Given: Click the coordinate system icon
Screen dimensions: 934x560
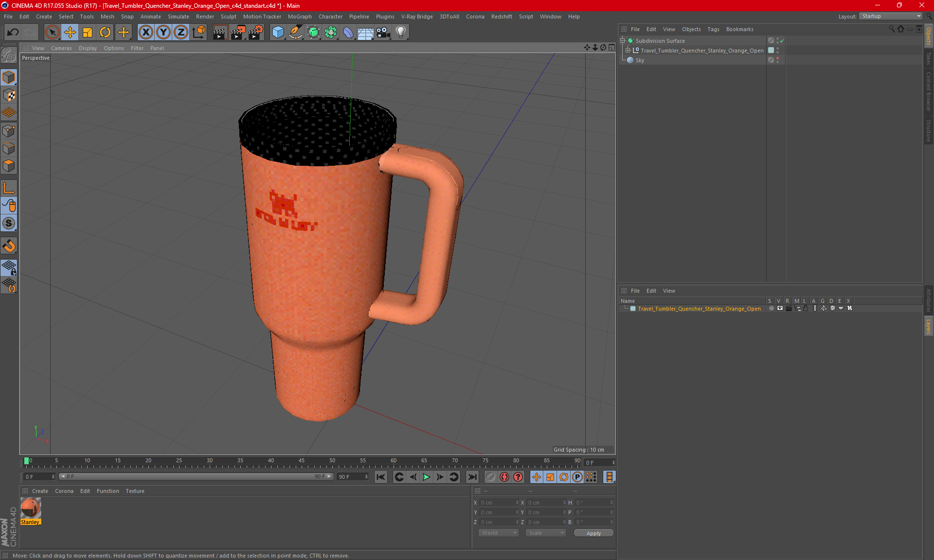Looking at the screenshot, I should point(198,32).
